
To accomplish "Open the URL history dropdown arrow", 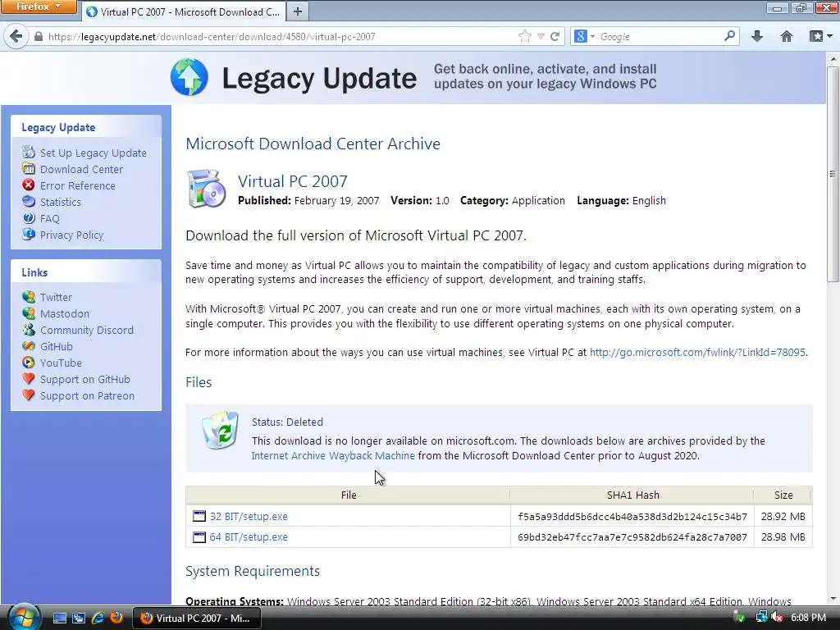I will tap(541, 36).
